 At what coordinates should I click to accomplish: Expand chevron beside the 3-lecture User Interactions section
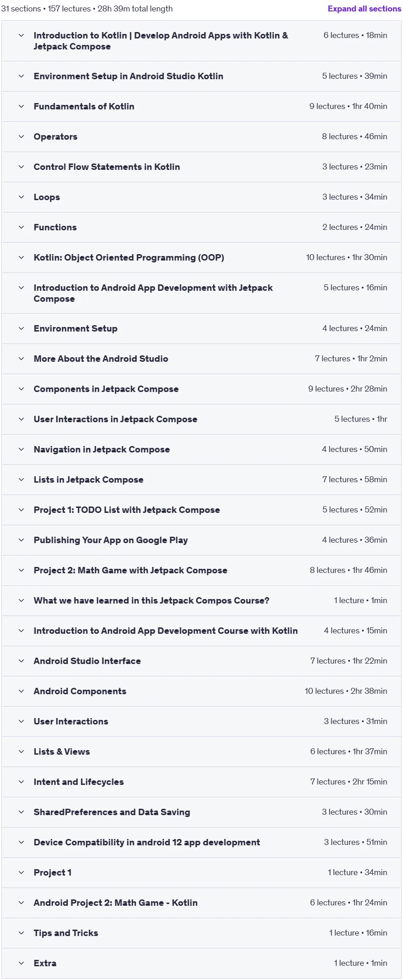[21, 721]
